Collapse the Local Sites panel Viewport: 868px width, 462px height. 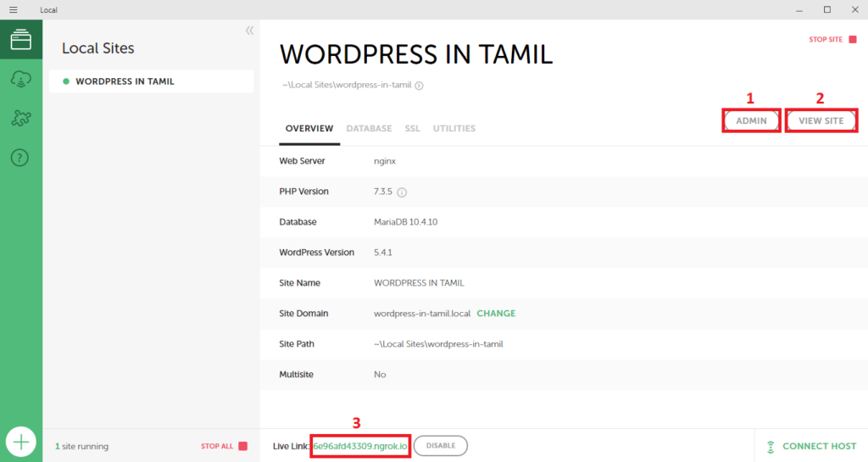[250, 31]
